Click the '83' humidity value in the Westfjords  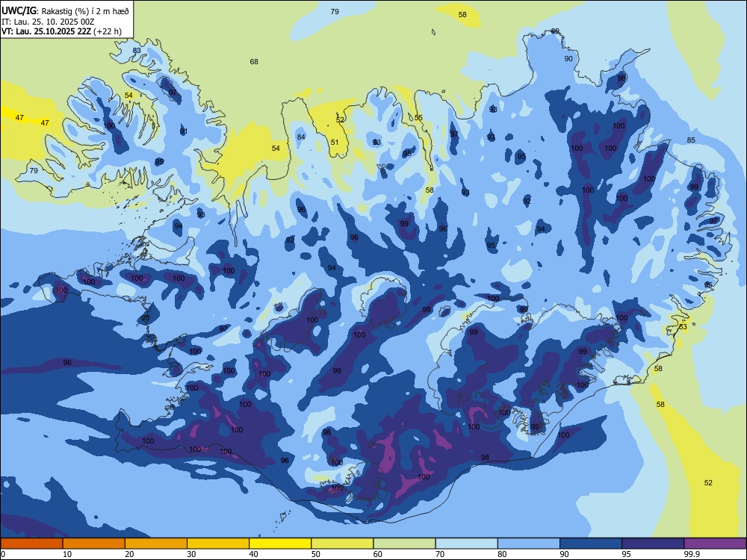click(x=137, y=51)
